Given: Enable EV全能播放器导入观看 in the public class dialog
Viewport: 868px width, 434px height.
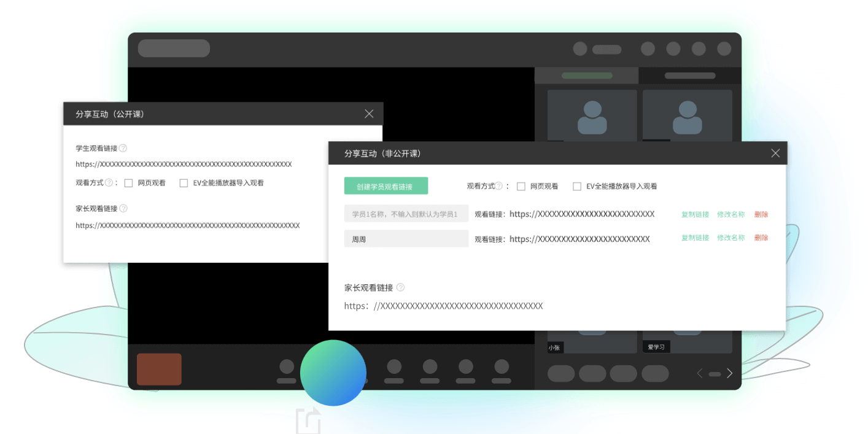Looking at the screenshot, I should pyautogui.click(x=184, y=182).
